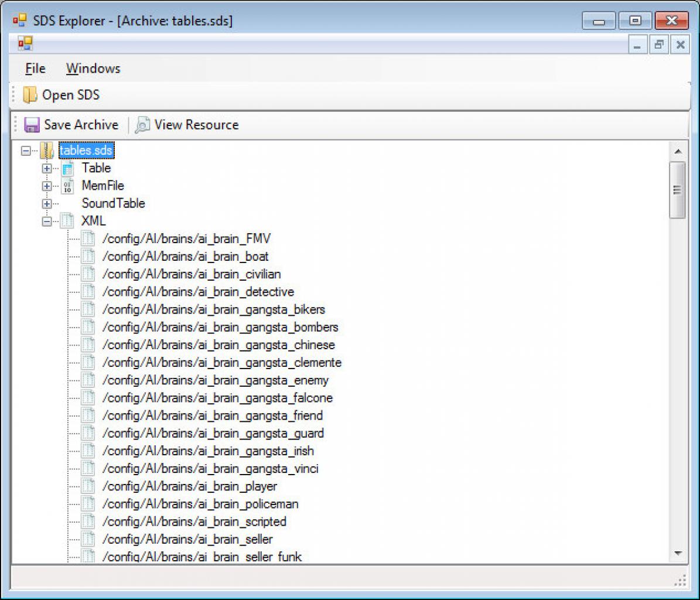Click the XML node document icon

pos(67,221)
